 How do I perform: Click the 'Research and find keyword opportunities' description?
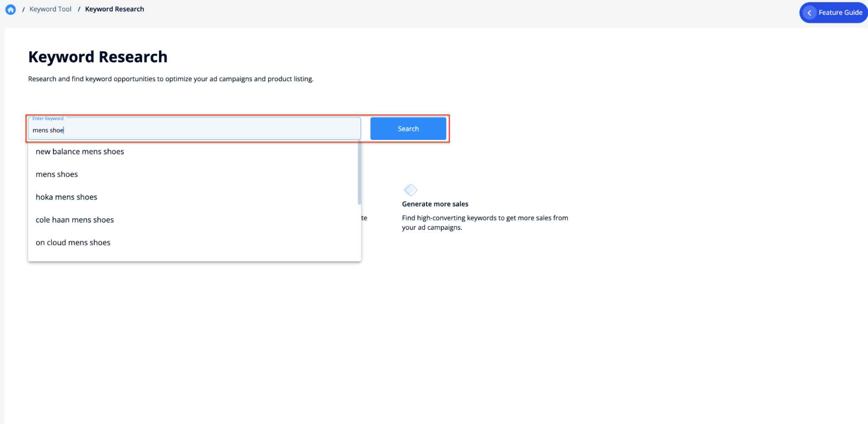click(171, 79)
